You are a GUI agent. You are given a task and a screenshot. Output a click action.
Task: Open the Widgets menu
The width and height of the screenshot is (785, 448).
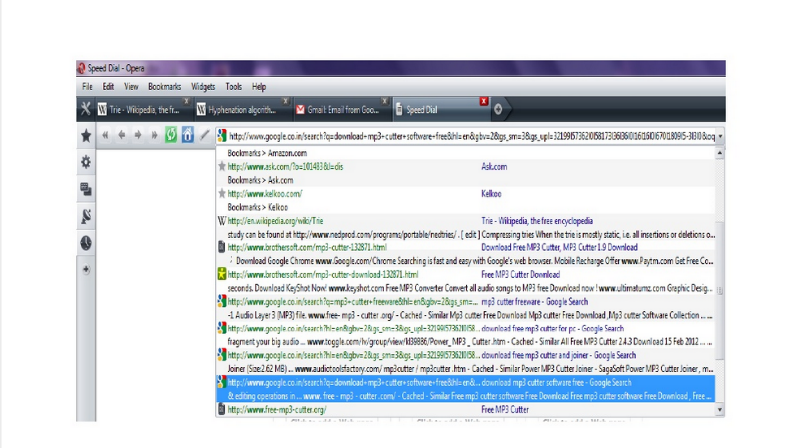pyautogui.click(x=203, y=87)
